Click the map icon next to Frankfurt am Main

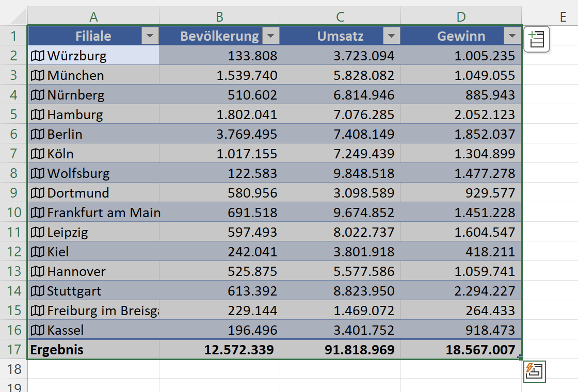click(x=37, y=212)
